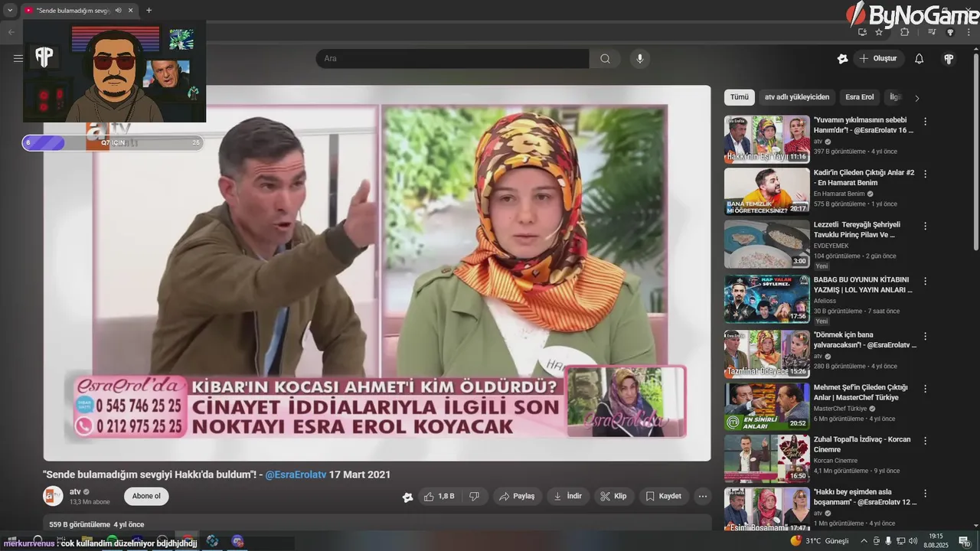Open tab search dropdown arrow
The width and height of the screenshot is (980, 551).
point(10,11)
